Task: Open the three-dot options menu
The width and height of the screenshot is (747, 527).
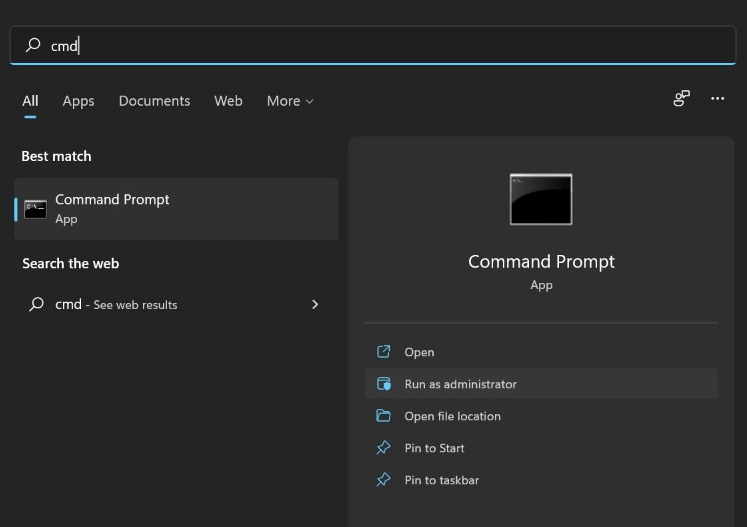Action: 717,98
